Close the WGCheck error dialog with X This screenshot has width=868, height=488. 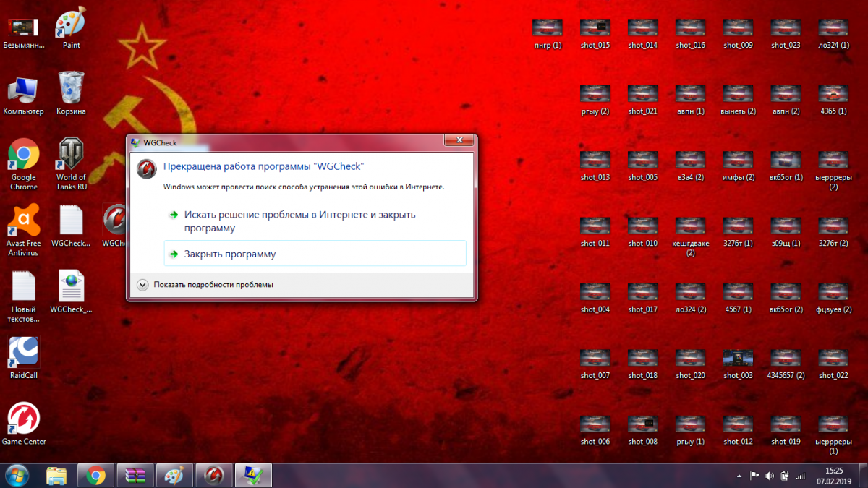pos(459,140)
